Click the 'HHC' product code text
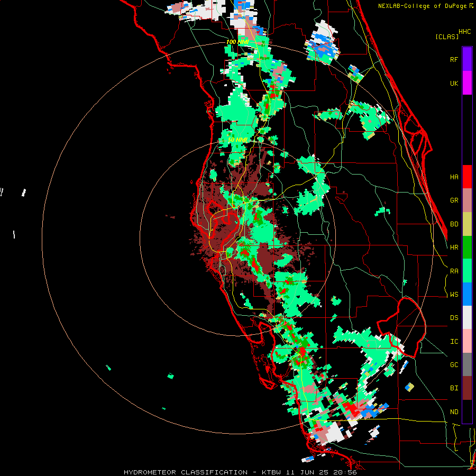The height and width of the screenshot is (476, 476). pyautogui.click(x=464, y=32)
